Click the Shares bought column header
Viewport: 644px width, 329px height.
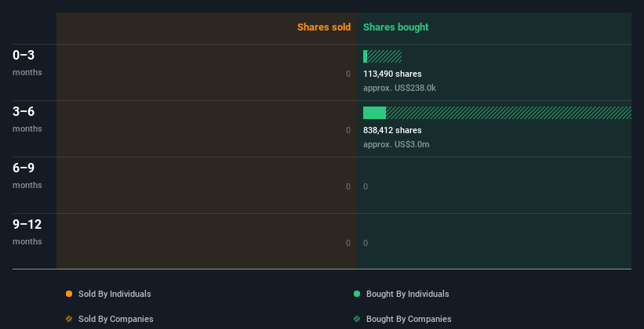[x=396, y=27]
